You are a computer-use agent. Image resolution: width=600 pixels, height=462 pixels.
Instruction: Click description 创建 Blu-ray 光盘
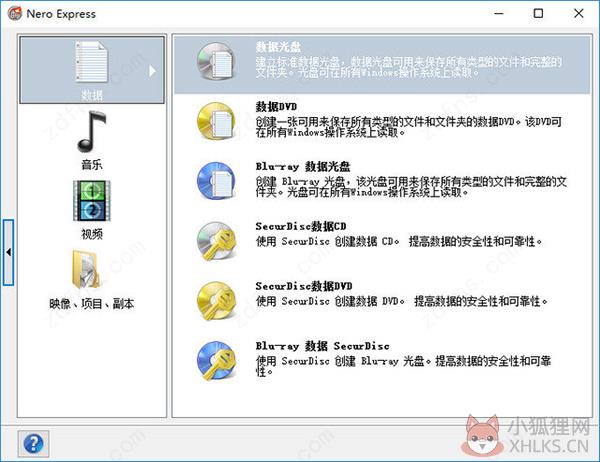coord(411,187)
